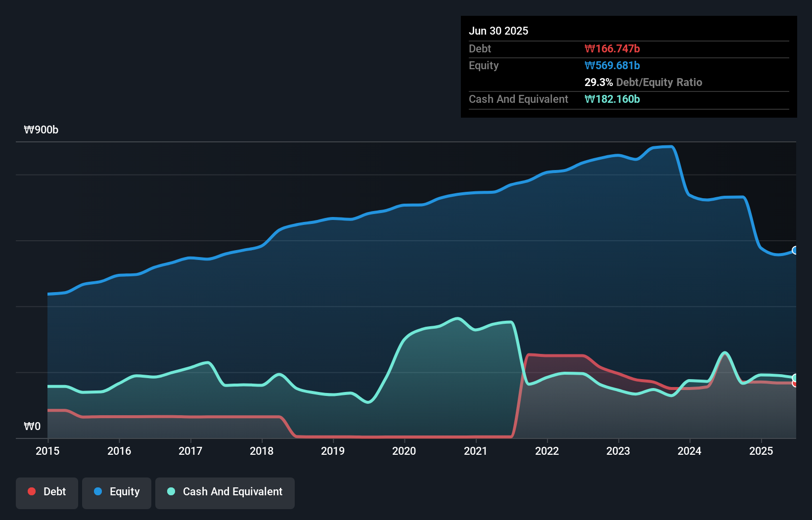Click the teal cash endpoint marker on chart edge

[x=795, y=378]
